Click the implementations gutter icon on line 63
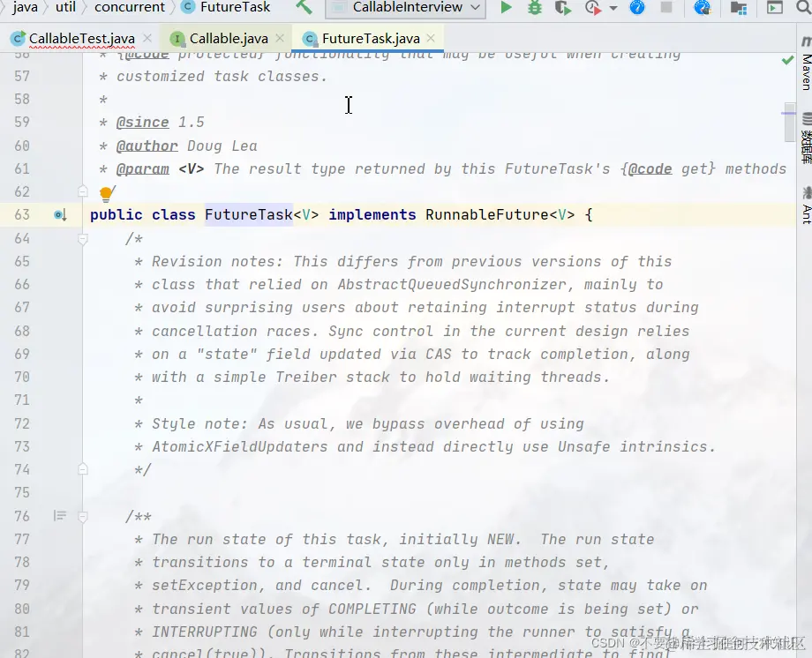This screenshot has width=812, height=658. tap(60, 215)
